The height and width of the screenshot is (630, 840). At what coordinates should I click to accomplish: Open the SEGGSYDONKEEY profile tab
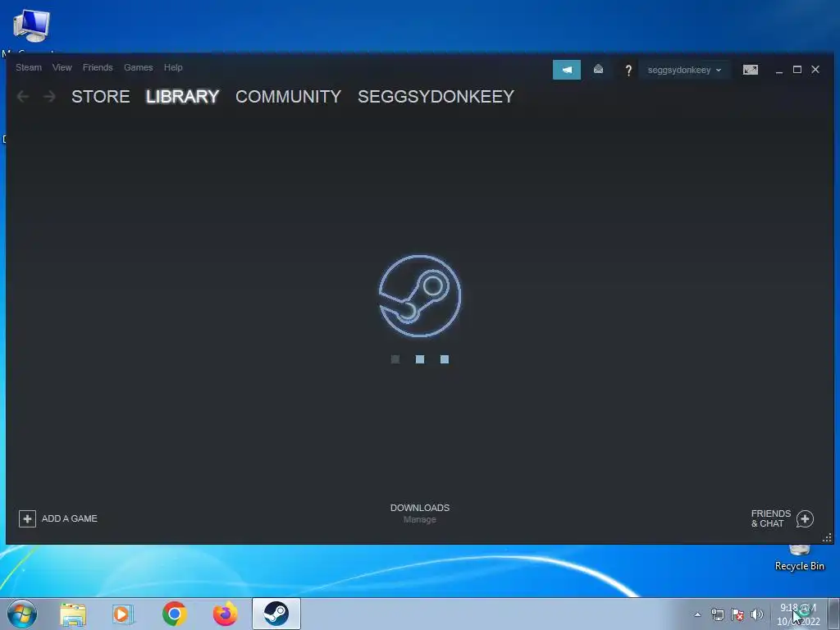coord(436,97)
